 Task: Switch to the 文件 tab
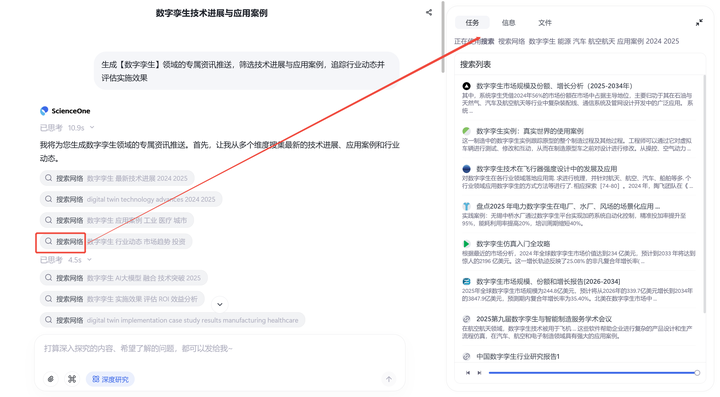(x=545, y=22)
